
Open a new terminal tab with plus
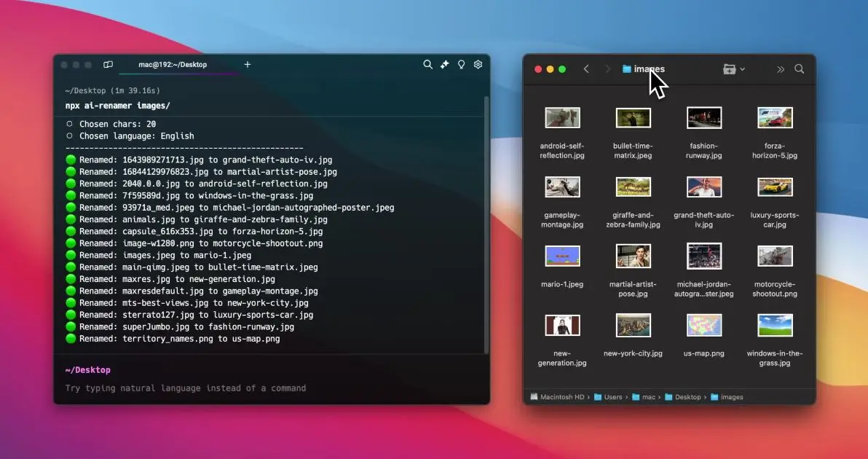(x=247, y=65)
